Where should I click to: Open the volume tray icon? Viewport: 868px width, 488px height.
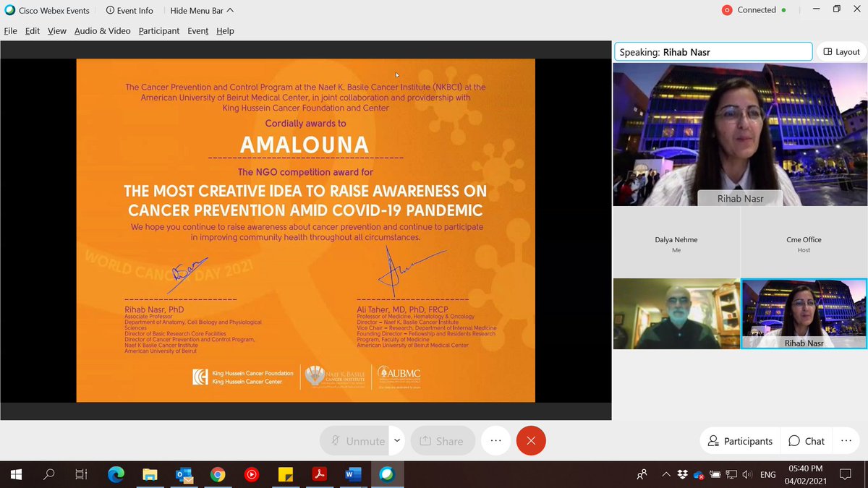tap(747, 475)
